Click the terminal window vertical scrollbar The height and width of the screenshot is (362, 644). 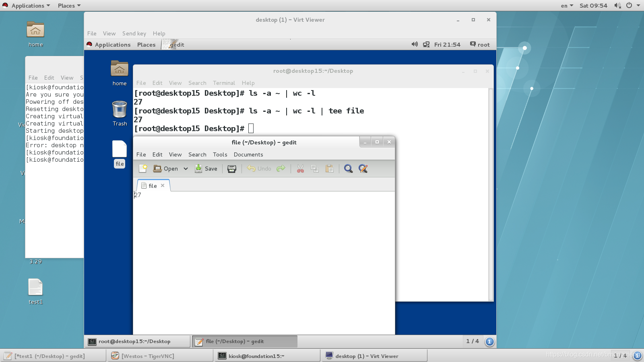point(491,194)
